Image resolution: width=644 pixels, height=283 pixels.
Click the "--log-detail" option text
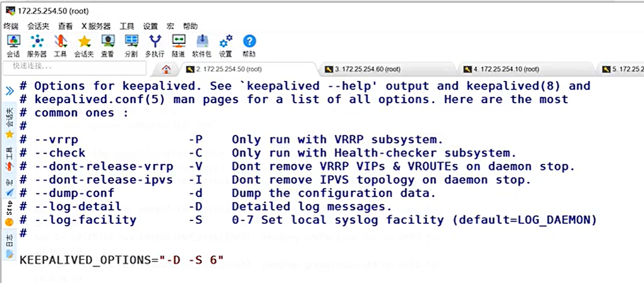tap(78, 206)
